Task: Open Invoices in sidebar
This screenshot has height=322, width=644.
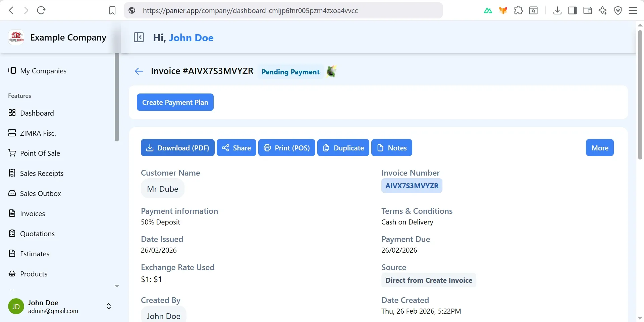Action: [x=26, y=213]
